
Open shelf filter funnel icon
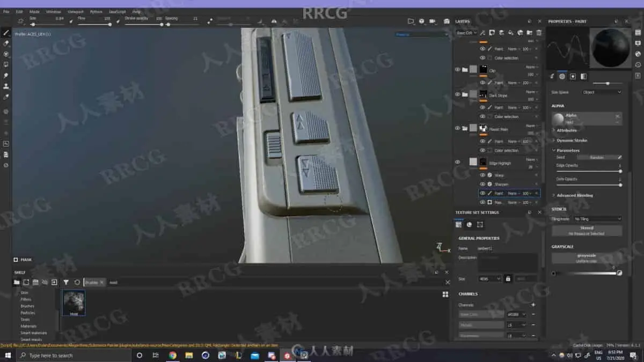(x=66, y=282)
